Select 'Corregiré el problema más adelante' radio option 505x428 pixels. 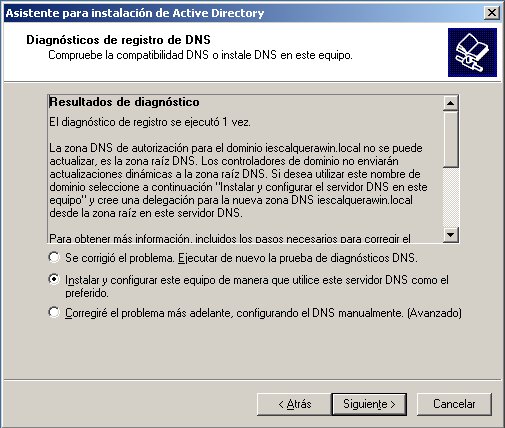pos(54,313)
